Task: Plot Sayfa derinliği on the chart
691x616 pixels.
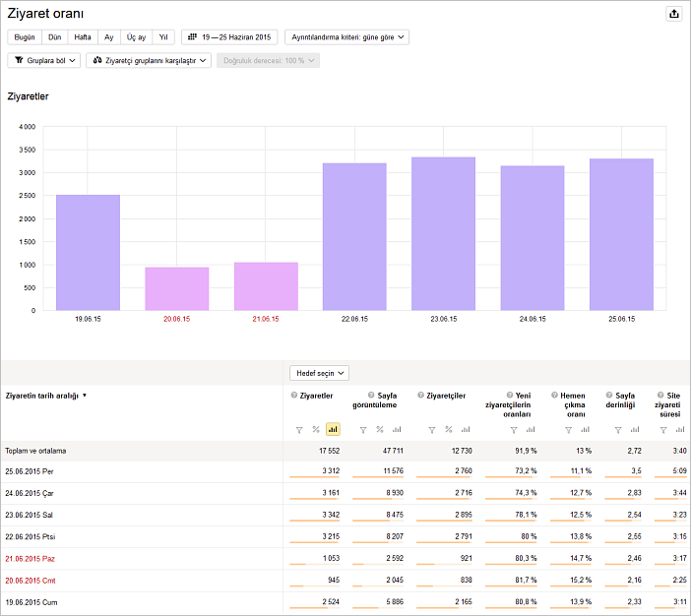Action: tap(635, 429)
